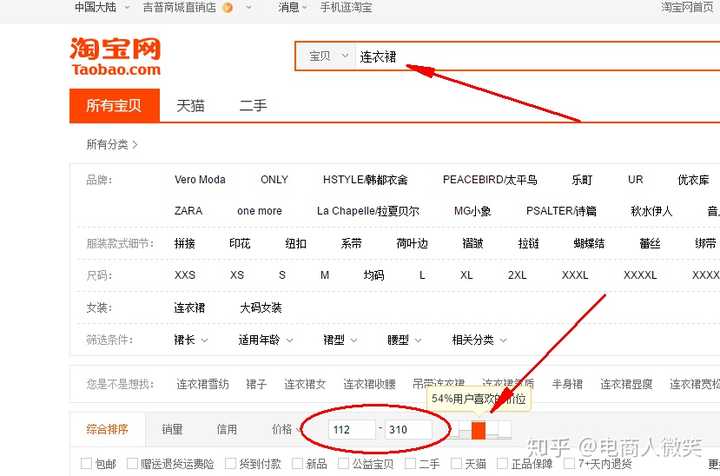The image size is (720, 476).
Task: Click suggested search 连衣裙显瘦
Action: click(626, 384)
